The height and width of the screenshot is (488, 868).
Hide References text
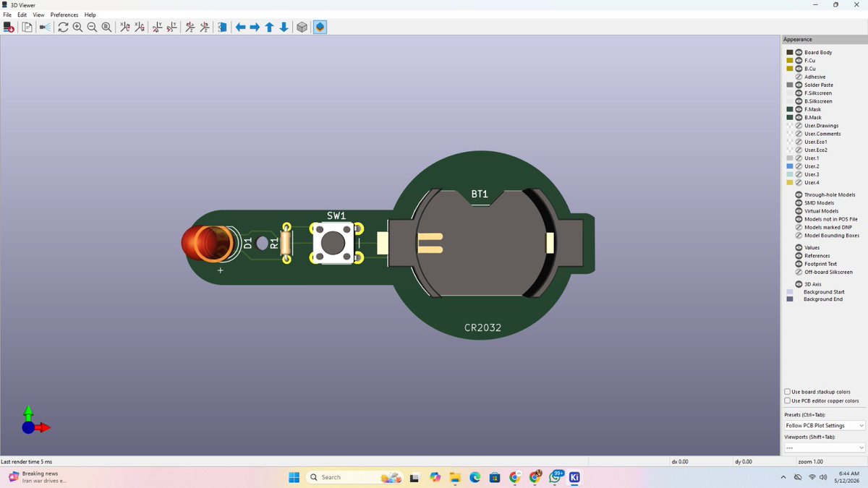799,256
